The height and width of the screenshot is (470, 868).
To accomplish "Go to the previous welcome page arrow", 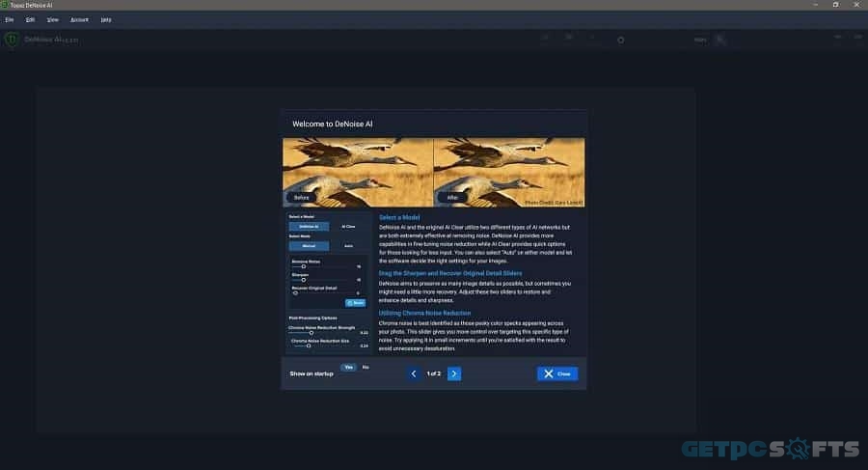I will pyautogui.click(x=414, y=373).
